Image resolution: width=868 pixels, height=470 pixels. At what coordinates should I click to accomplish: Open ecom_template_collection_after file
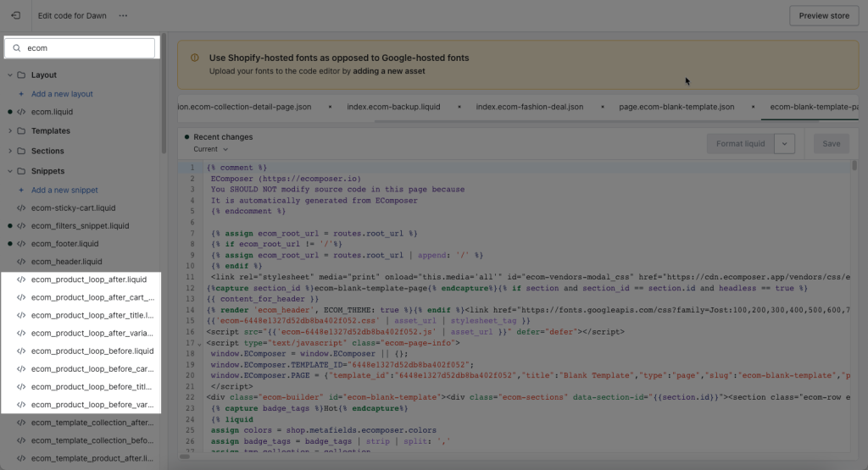(92, 423)
